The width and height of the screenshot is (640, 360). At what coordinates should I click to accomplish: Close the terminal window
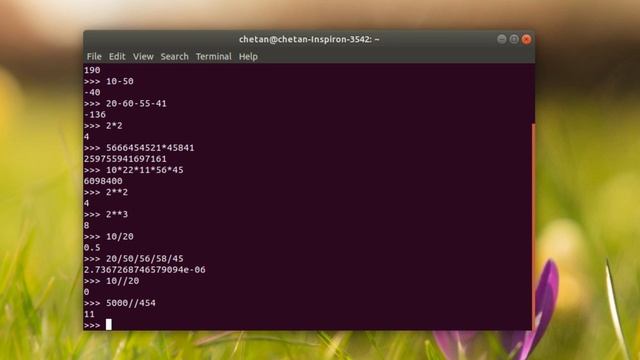click(527, 39)
